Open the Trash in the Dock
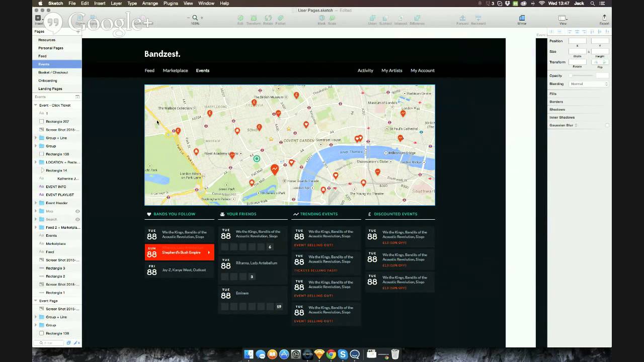This screenshot has width=644, height=362. (395, 354)
